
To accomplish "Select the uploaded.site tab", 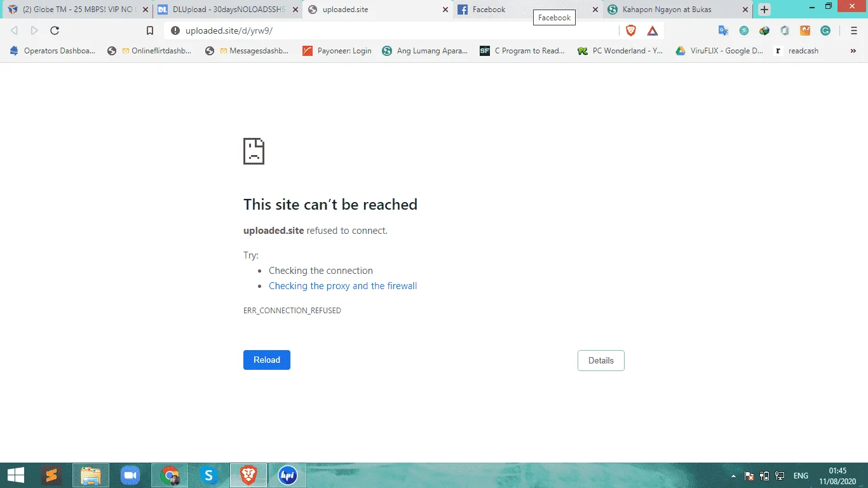I will 377,10.
